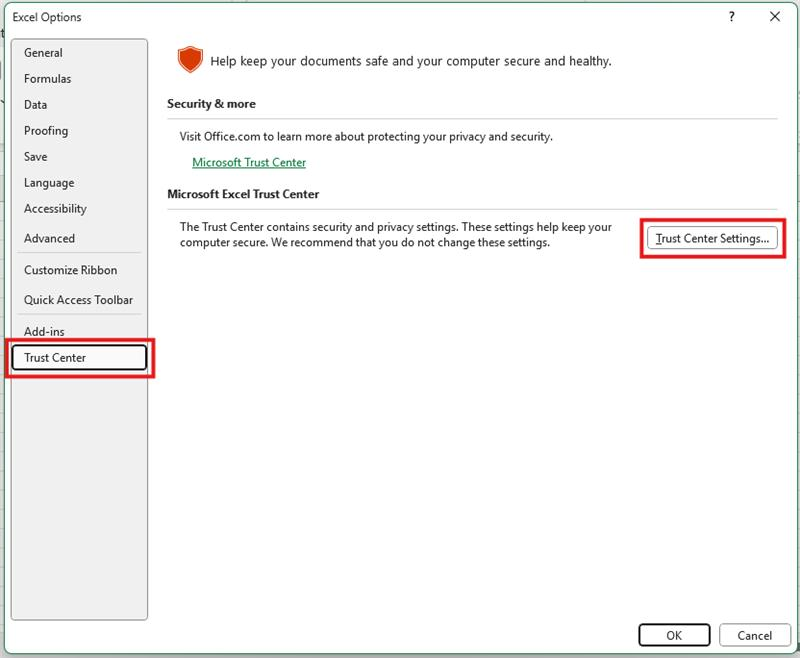Select Trust Center in the sidebar
Image resolution: width=800 pixels, height=658 pixels.
[x=79, y=358]
